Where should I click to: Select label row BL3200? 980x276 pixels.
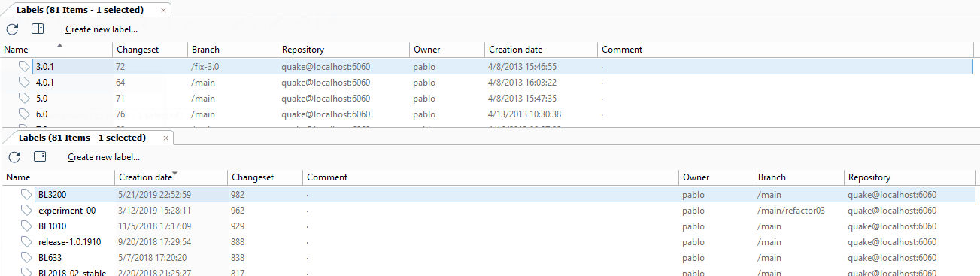click(x=506, y=195)
